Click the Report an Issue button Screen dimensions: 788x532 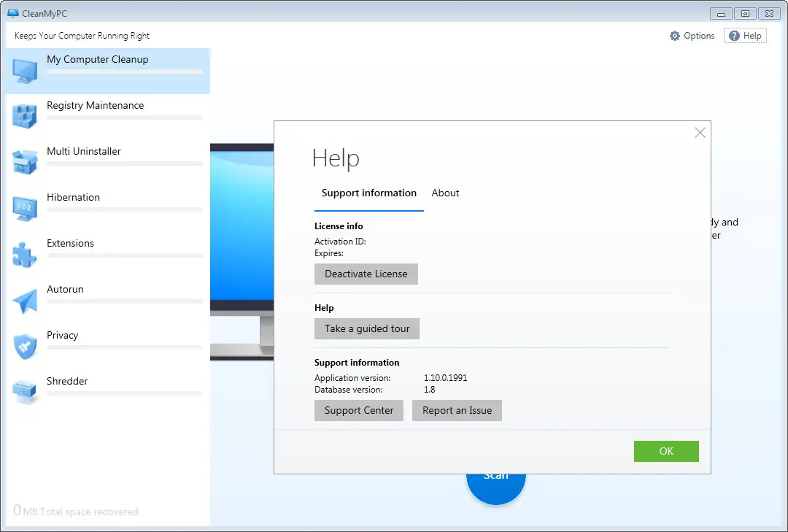(x=457, y=410)
